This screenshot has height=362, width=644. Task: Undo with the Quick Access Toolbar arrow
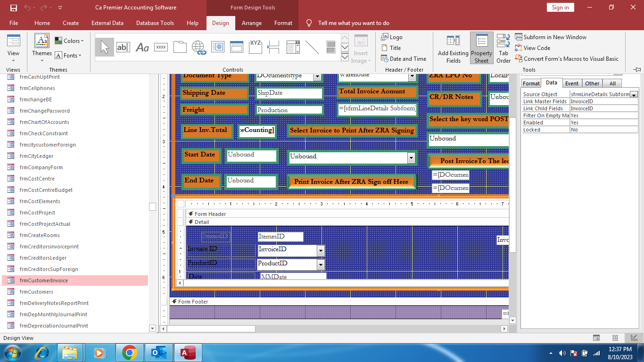(x=27, y=8)
